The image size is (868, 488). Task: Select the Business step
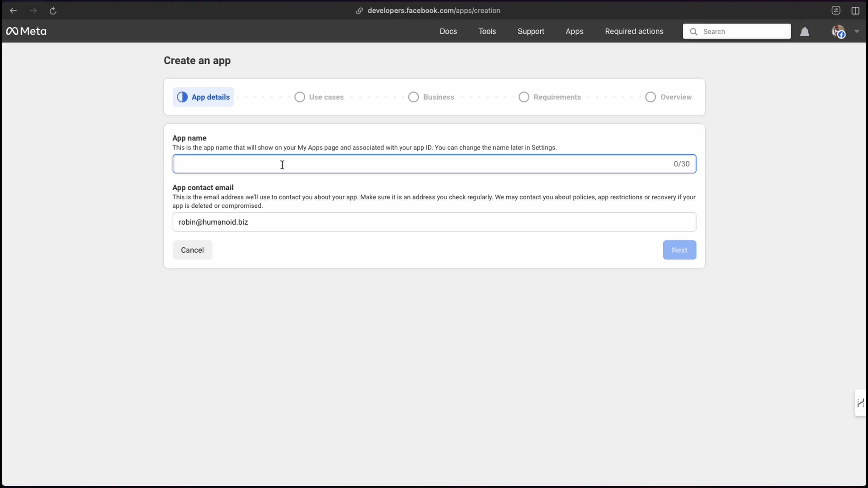point(431,97)
